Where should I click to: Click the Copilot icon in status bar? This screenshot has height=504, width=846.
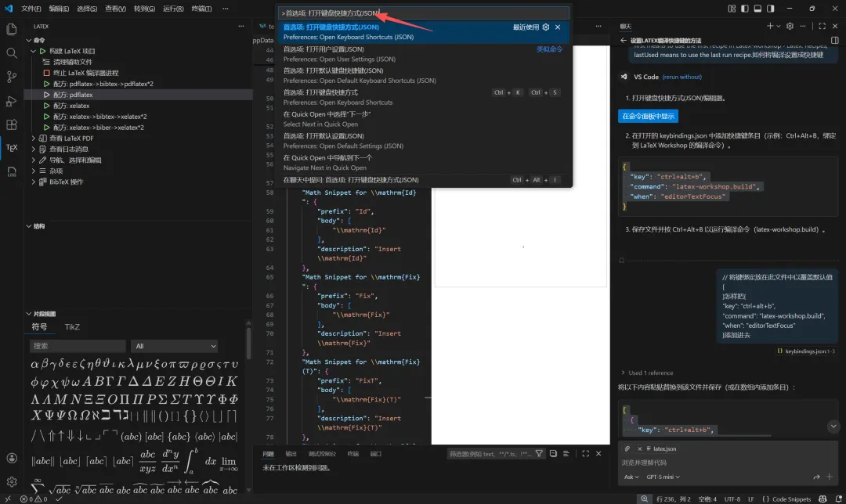pyautogui.click(x=822, y=499)
